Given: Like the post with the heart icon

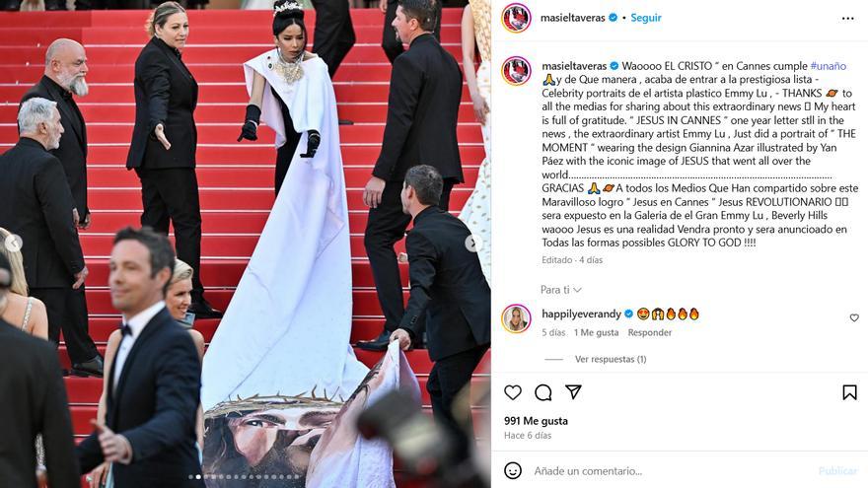Looking at the screenshot, I should [513, 392].
